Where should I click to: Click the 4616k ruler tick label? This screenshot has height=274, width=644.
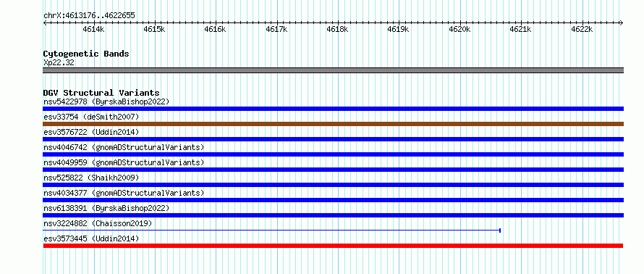coord(215,29)
